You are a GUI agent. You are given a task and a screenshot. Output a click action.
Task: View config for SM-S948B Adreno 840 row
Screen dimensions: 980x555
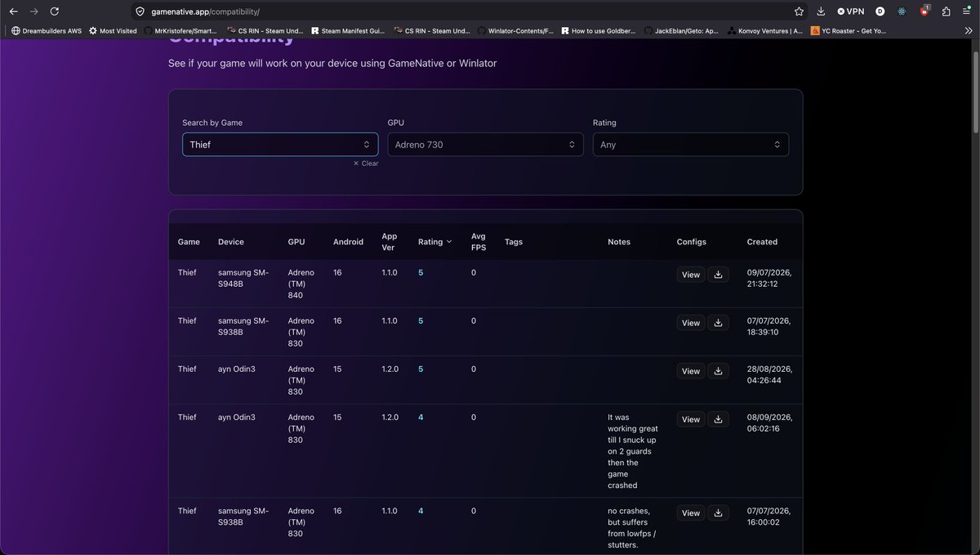691,275
